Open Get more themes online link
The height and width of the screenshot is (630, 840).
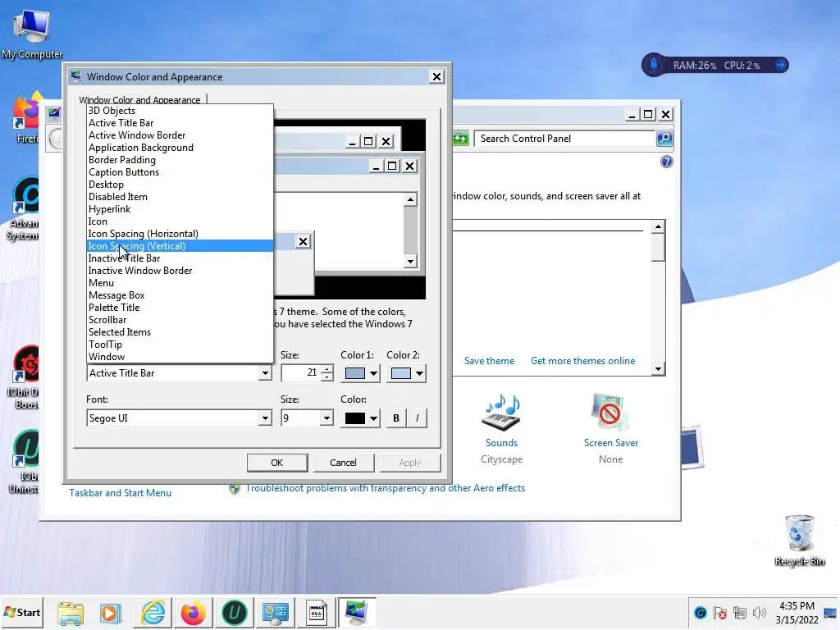click(583, 361)
